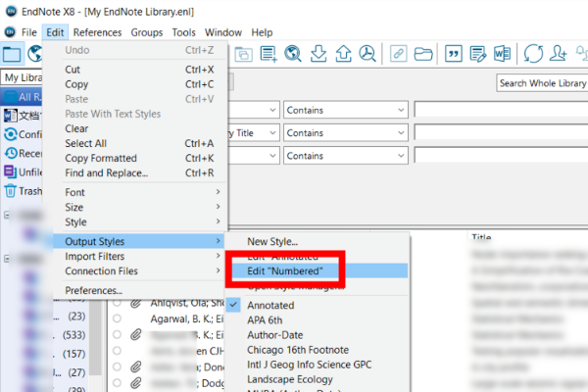The image size is (588, 392).
Task: Open the Tools menu
Action: pos(184,32)
